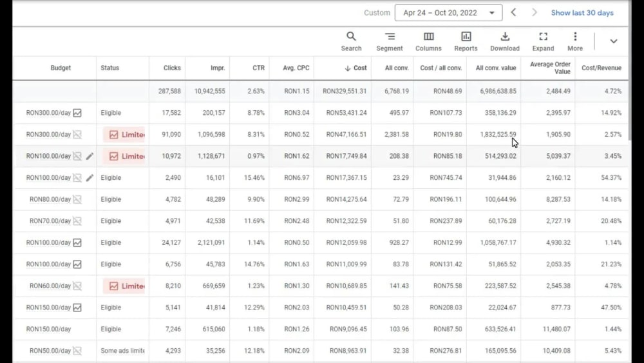The image size is (644, 363).
Task: Click budget chart icon next to RON70.00/day
Action: click(77, 221)
